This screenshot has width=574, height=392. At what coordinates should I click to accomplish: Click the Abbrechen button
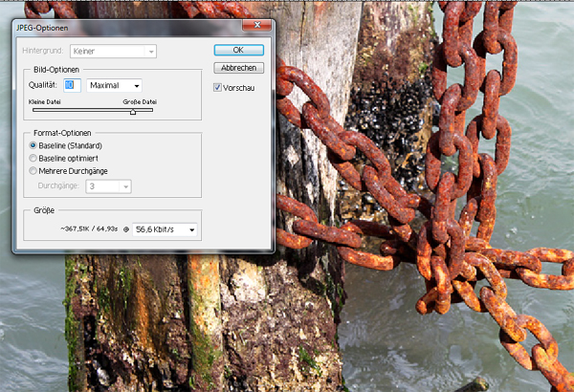tap(238, 68)
